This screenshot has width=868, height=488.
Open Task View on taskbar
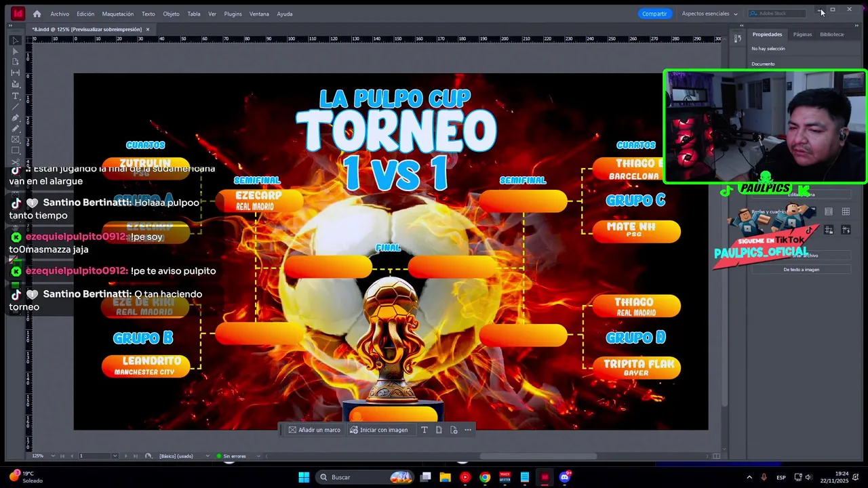tap(426, 477)
